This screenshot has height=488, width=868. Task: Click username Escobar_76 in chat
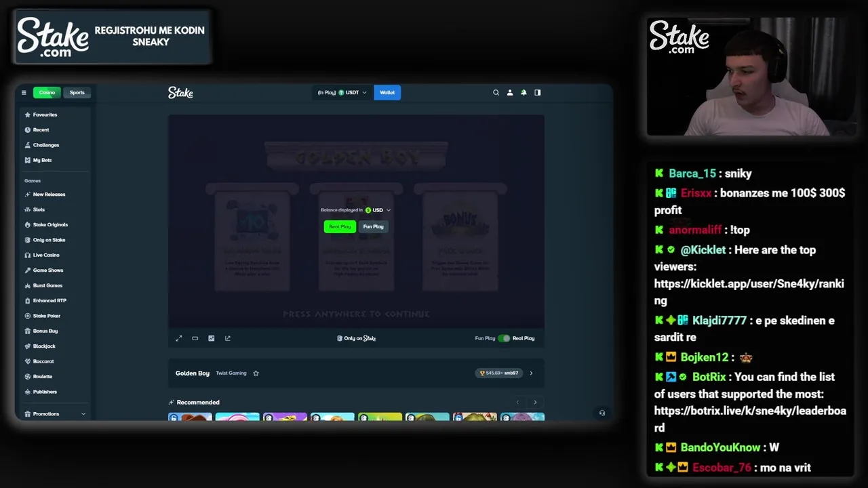tap(722, 468)
